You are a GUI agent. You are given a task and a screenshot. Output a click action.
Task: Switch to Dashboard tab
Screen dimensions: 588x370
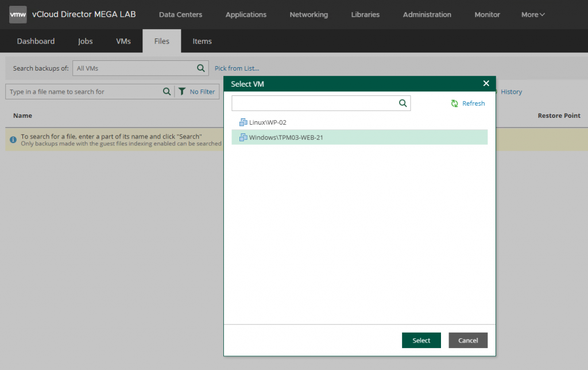click(x=36, y=41)
